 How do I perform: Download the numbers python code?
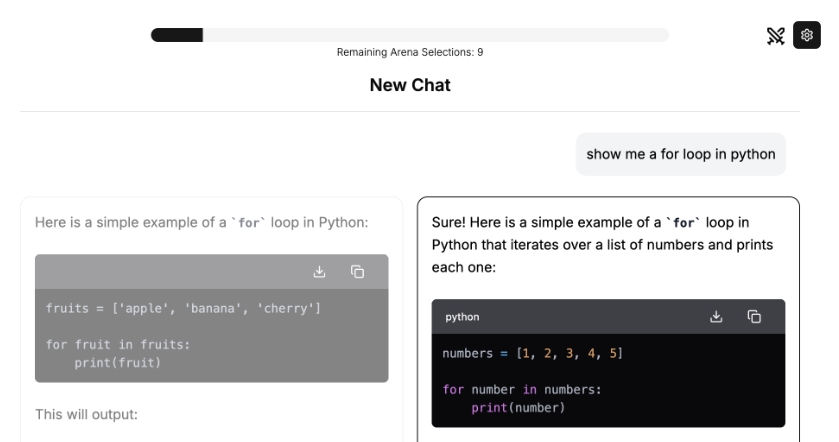click(716, 317)
